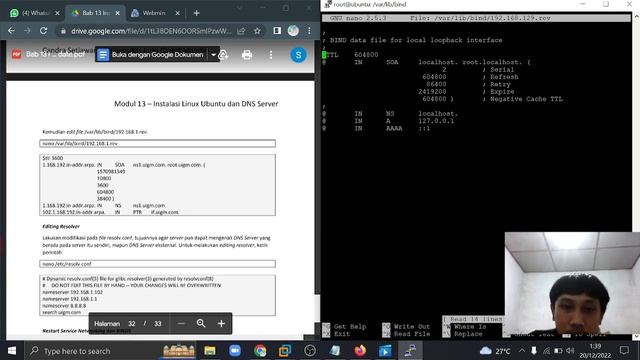Click the page number 32 field
This screenshot has width=640, height=360.
[132, 324]
